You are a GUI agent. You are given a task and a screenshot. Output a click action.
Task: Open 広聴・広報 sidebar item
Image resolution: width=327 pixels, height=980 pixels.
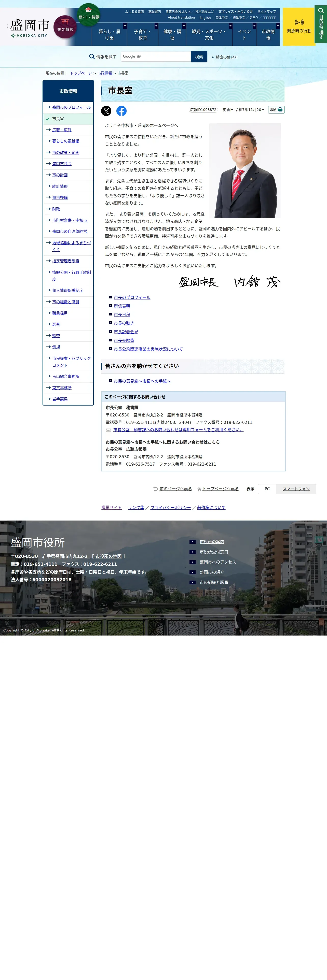(62, 130)
